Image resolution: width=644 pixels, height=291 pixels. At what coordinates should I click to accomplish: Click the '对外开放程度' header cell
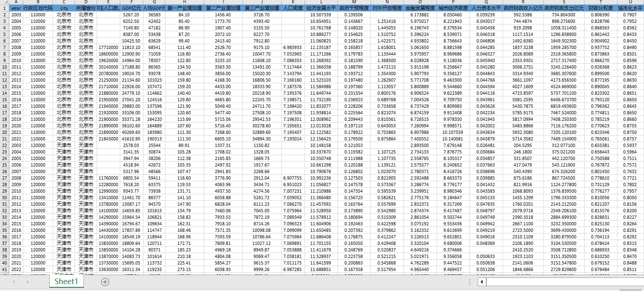(x=387, y=8)
